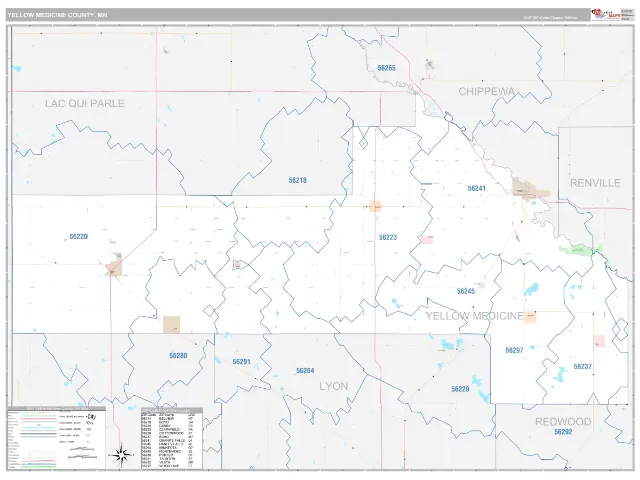Click the brown town area near 56220
Screen dimensions: 640x480
114,265
